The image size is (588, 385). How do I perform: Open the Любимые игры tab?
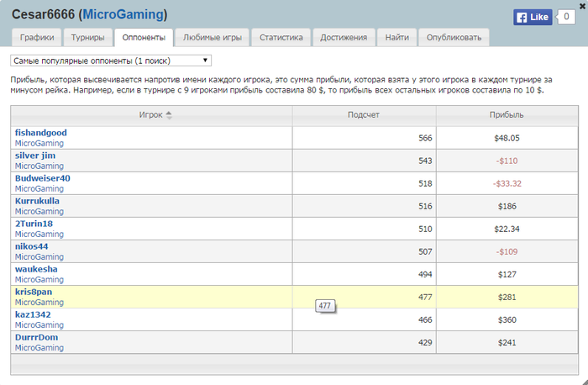[x=213, y=38]
